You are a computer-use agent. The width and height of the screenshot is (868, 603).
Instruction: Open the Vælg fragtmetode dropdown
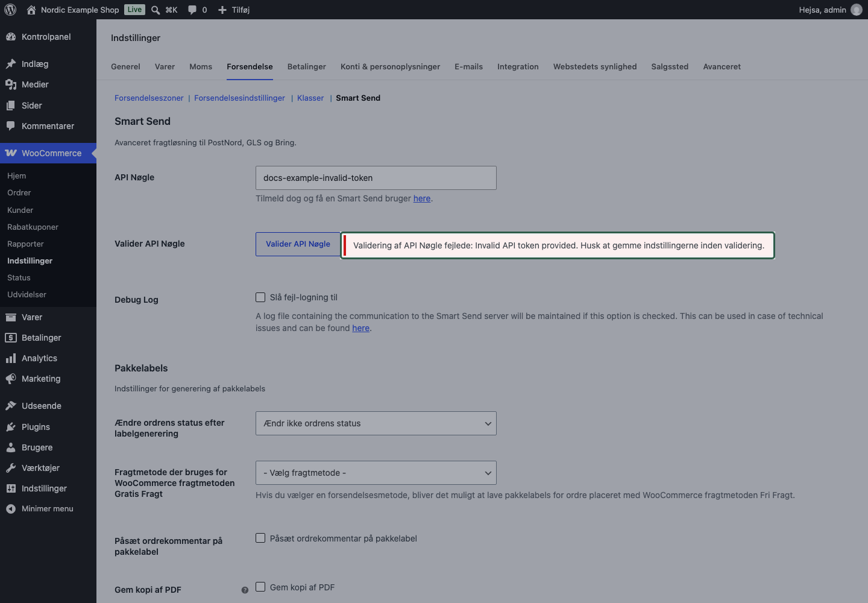[x=376, y=473]
